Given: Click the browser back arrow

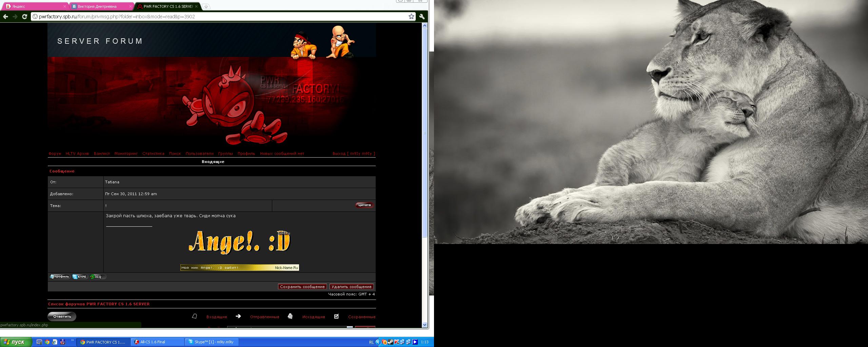Looking at the screenshot, I should click(x=6, y=17).
